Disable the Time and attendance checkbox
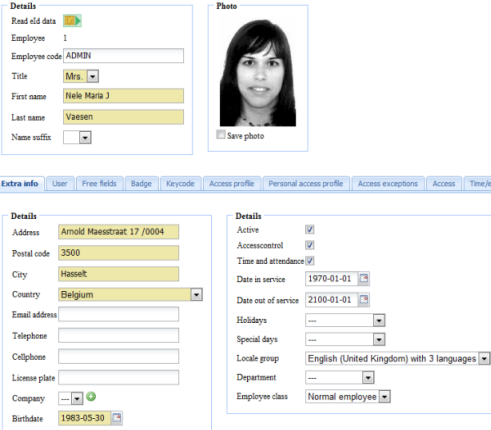The height and width of the screenshot is (430, 491). click(310, 261)
